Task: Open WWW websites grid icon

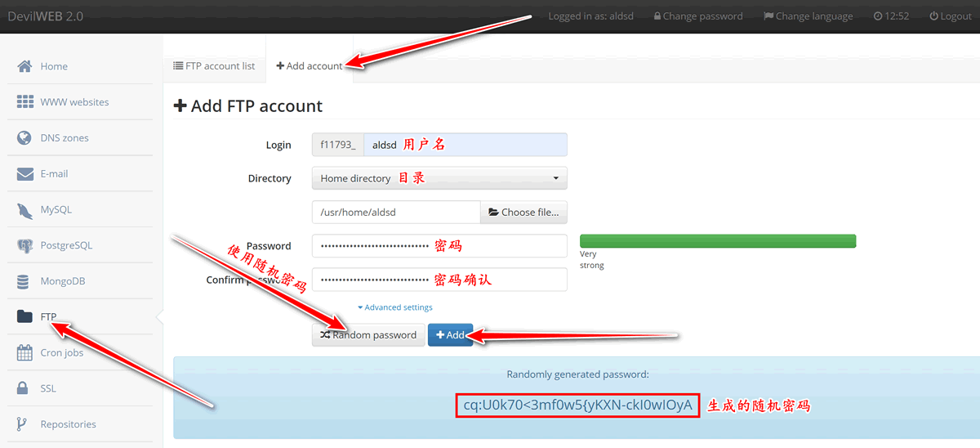Action: coord(24,102)
